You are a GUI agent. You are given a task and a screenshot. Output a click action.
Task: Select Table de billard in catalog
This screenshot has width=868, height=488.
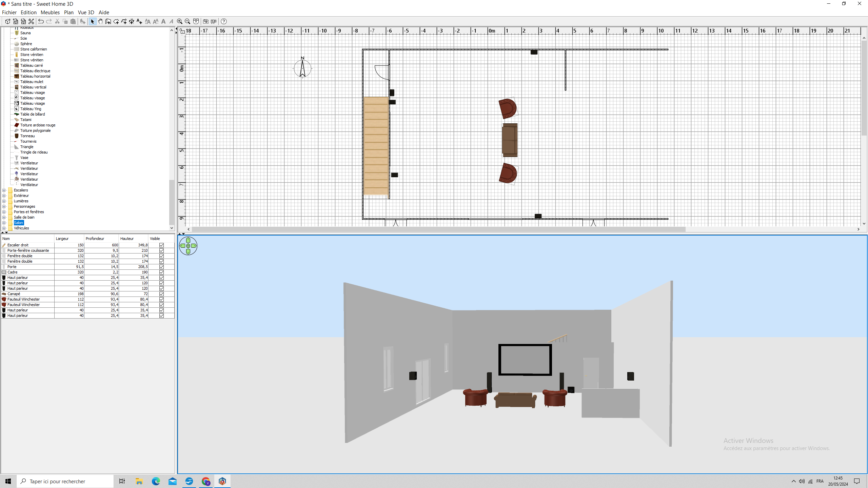pyautogui.click(x=32, y=114)
